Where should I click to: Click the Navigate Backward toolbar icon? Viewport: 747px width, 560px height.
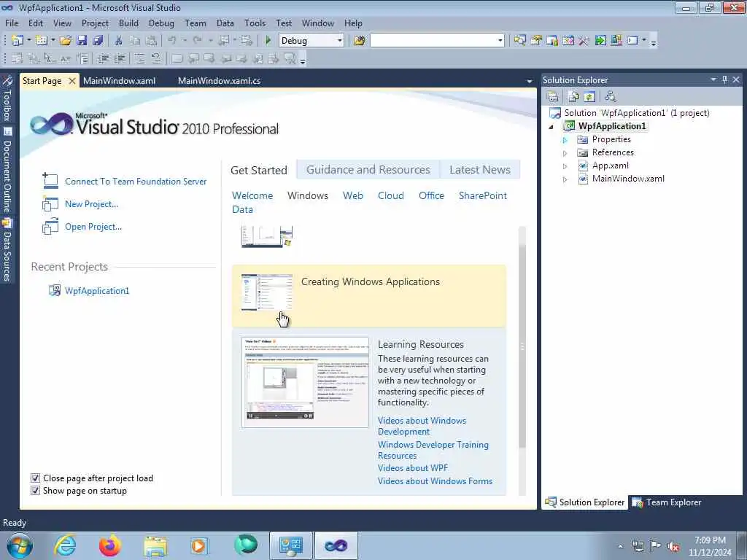click(x=223, y=41)
